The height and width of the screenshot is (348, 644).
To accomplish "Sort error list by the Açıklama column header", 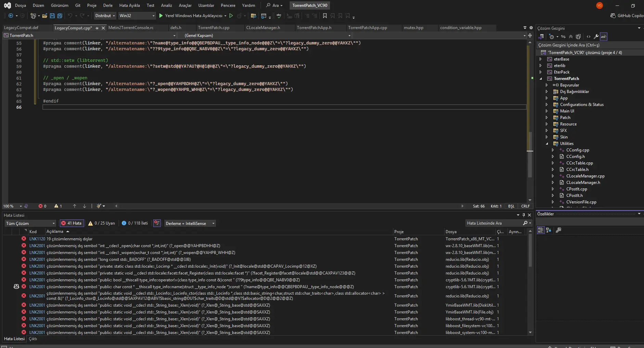I will pyautogui.click(x=55, y=231).
